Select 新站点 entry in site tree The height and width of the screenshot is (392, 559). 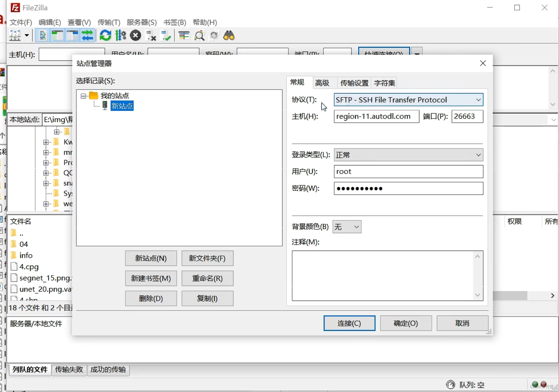(x=122, y=106)
